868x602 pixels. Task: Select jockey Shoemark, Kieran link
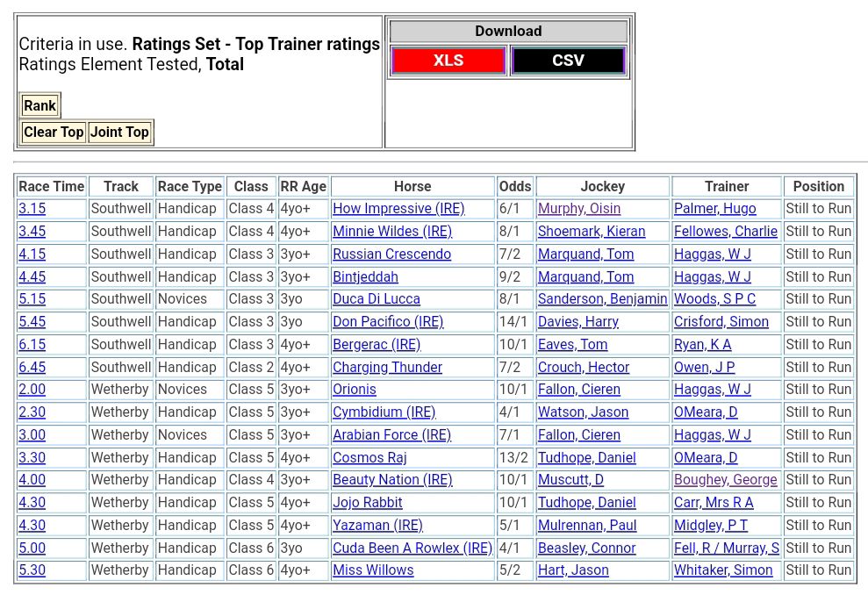pos(592,232)
